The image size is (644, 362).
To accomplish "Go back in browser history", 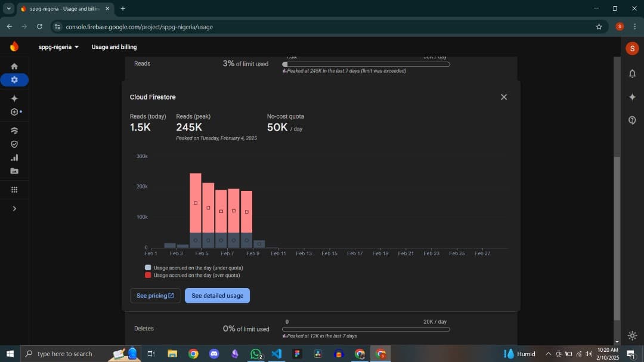I will [x=10, y=27].
